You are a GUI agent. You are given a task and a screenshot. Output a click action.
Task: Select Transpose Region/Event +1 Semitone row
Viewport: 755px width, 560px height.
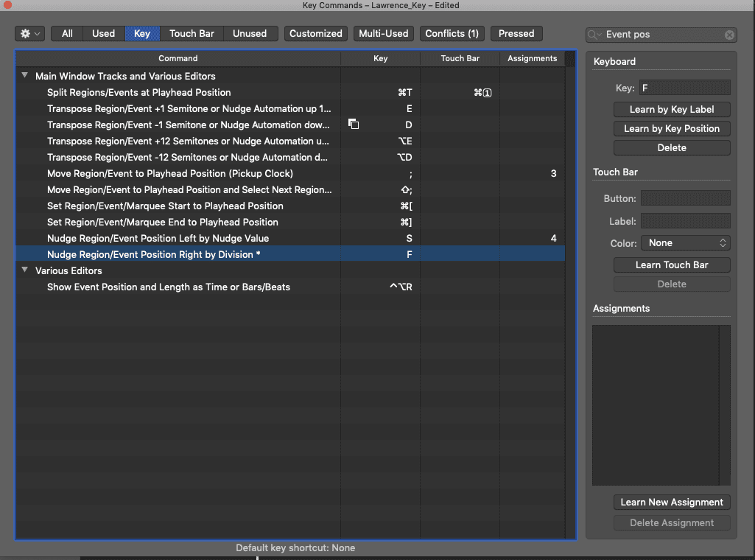(x=290, y=109)
